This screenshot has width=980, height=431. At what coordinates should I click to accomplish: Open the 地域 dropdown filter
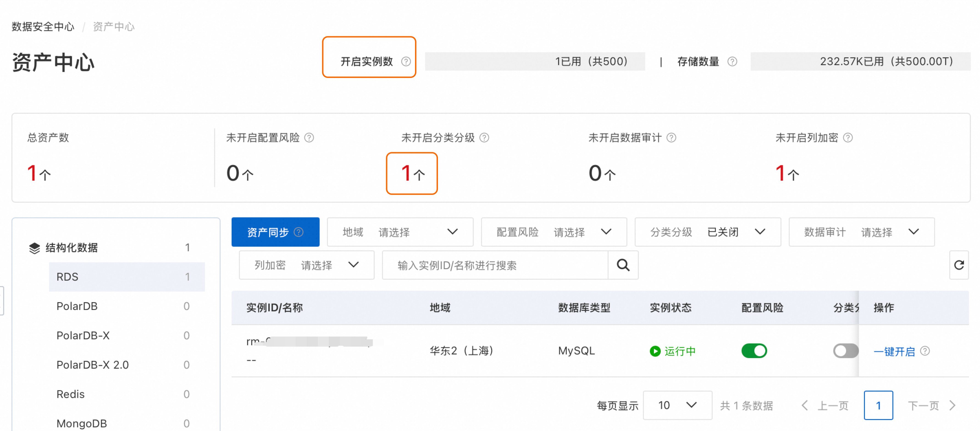[x=400, y=232]
